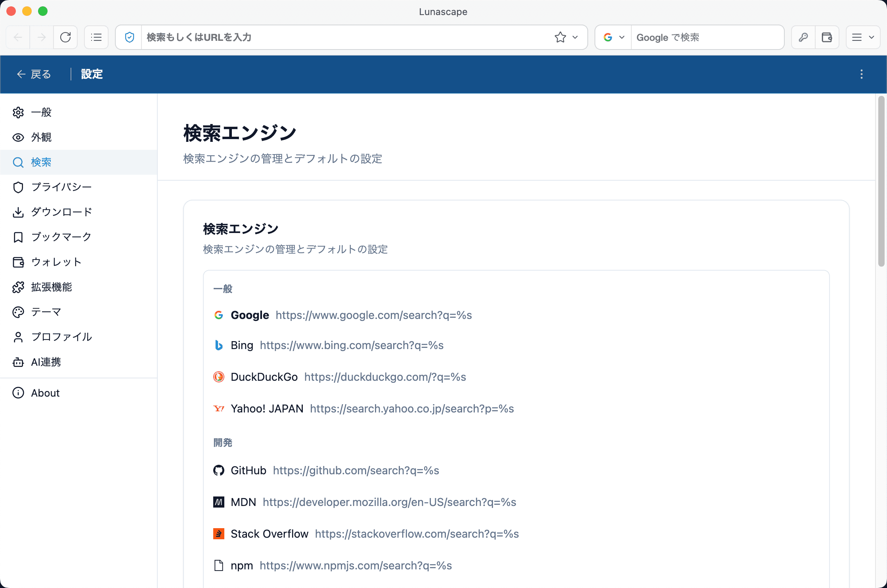Open the プライバシー settings section
The height and width of the screenshot is (588, 887).
pos(78,187)
